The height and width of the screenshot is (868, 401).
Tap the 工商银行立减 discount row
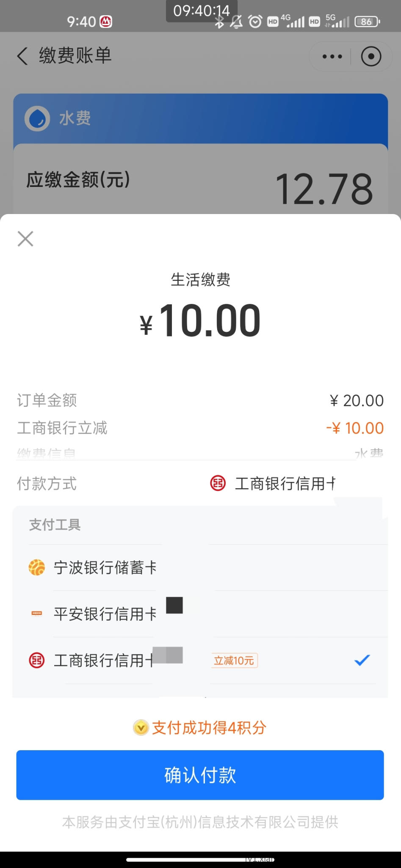(200, 428)
